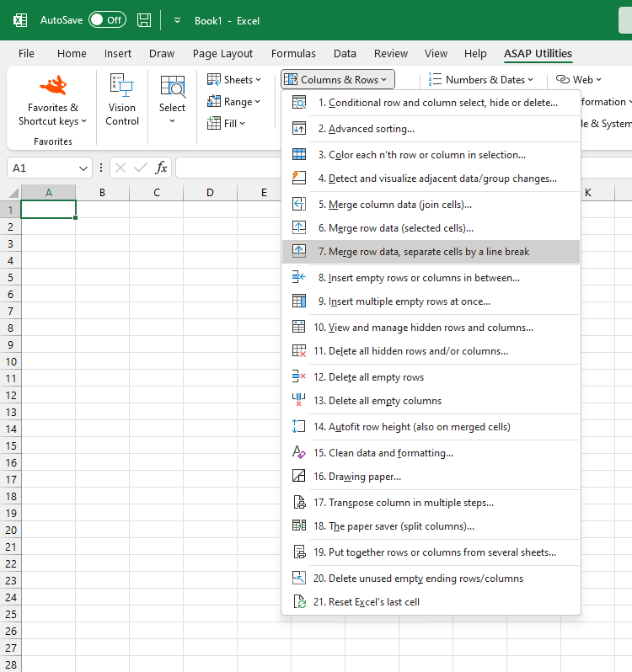Click the Excel app icon in title bar

click(20, 20)
